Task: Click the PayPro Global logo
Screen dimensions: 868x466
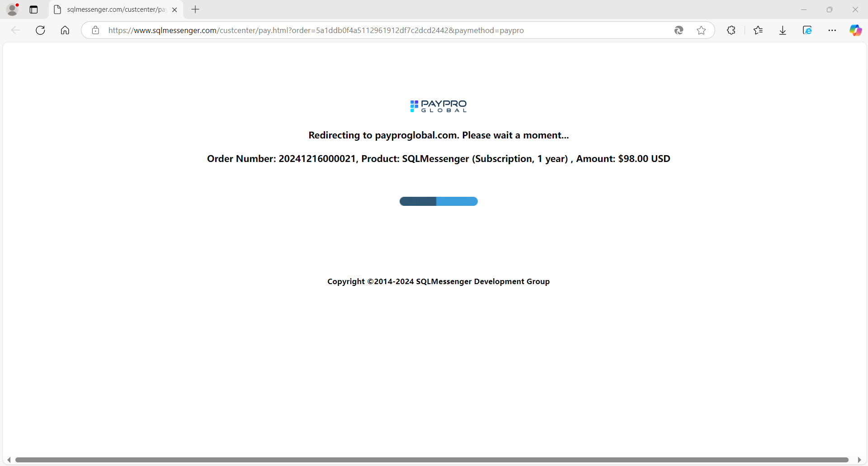Action: pos(439,106)
